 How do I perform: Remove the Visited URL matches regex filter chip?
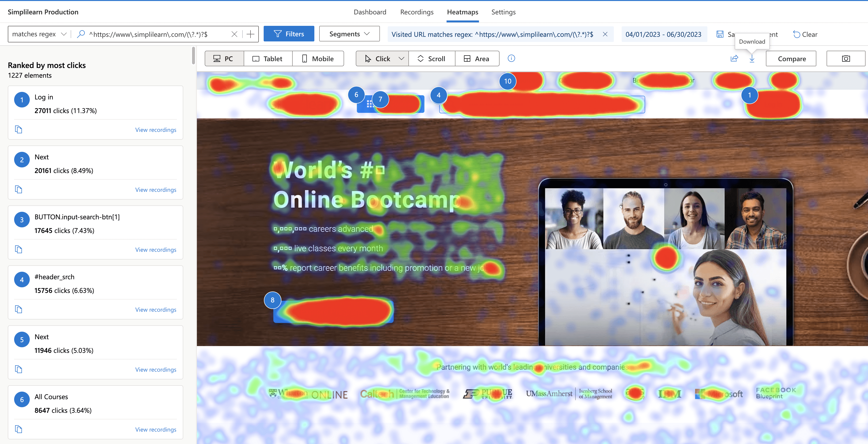605,34
